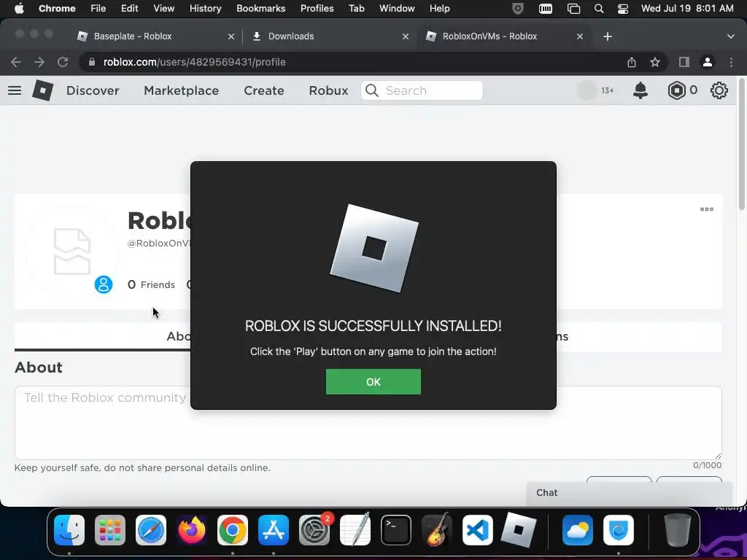Viewport: 747px width, 560px height.
Task: Bookmark this page with the star
Action: coord(655,62)
